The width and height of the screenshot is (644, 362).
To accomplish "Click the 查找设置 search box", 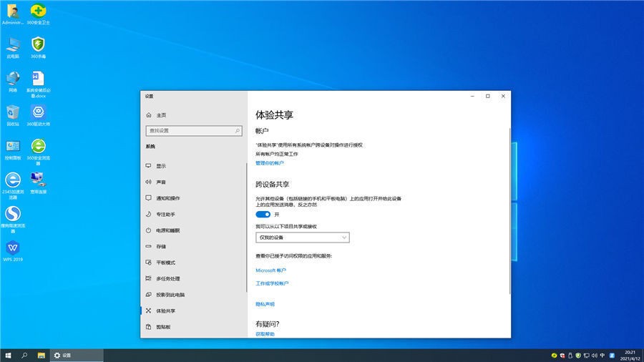I will click(x=193, y=131).
